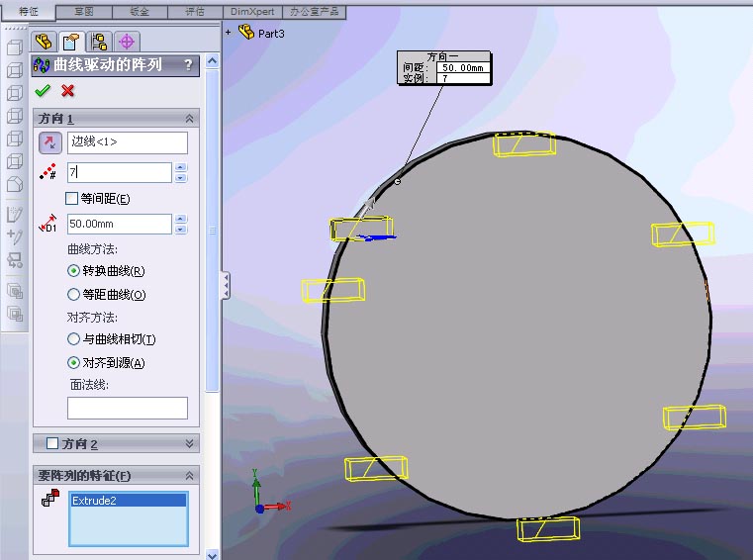This screenshot has height=560, width=753.
Task: Open the 特征 tab
Action: [x=29, y=11]
